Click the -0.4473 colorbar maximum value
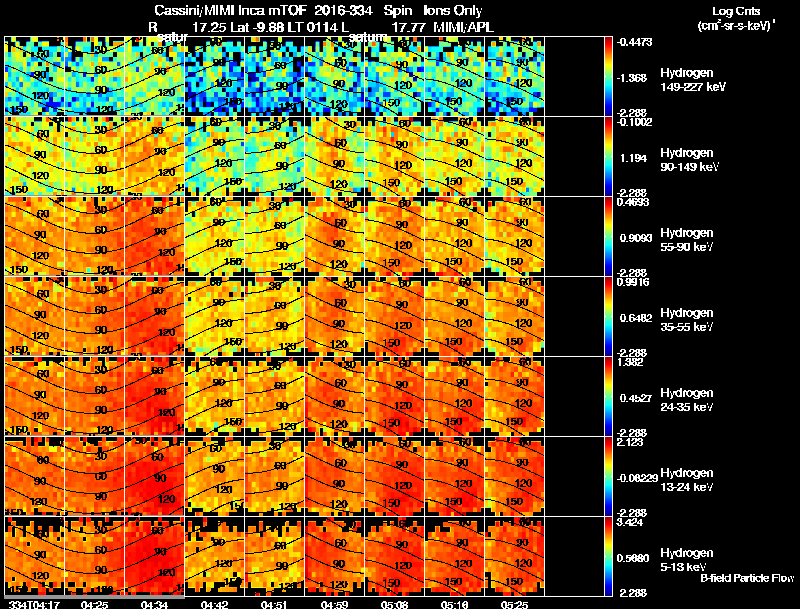 (x=634, y=42)
